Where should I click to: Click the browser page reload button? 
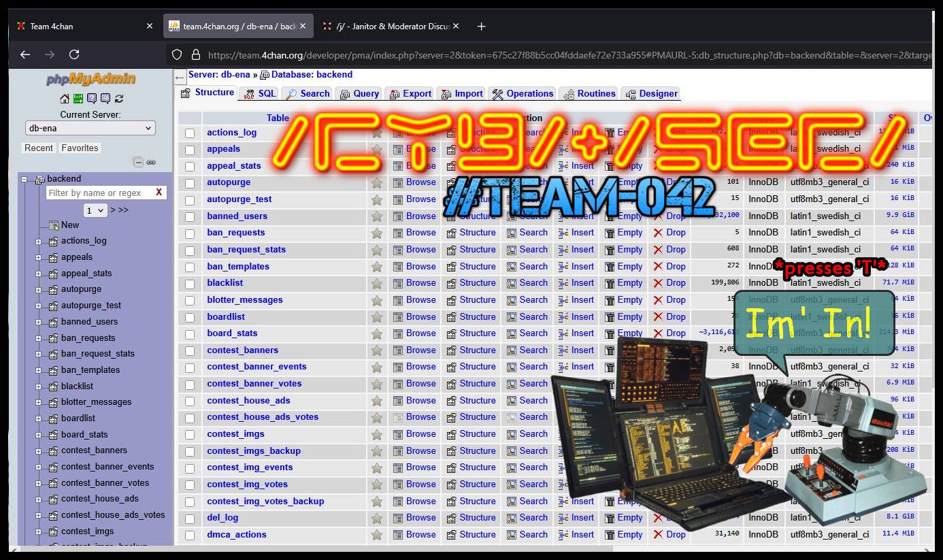[74, 54]
